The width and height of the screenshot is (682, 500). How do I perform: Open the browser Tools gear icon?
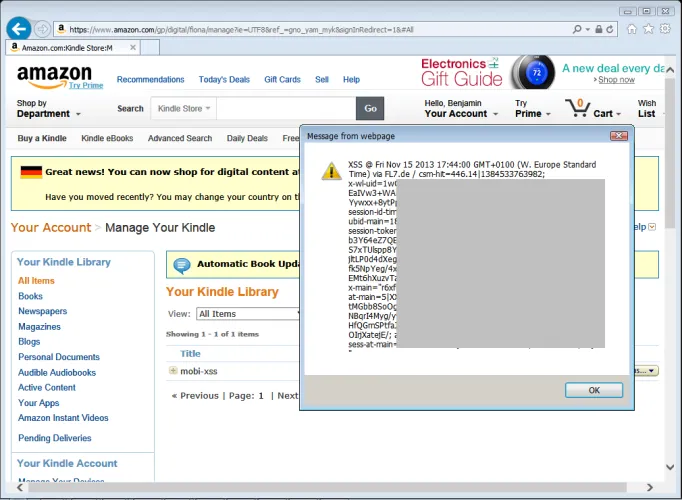pos(667,30)
